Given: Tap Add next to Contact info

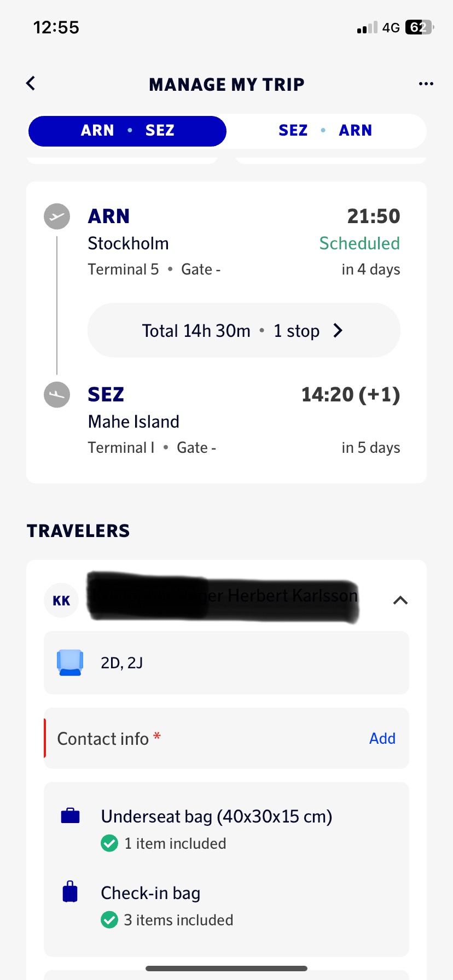Looking at the screenshot, I should point(382,738).
